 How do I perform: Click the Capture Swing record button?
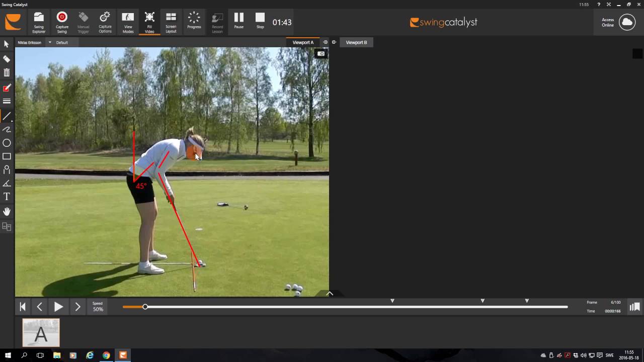coord(62,23)
